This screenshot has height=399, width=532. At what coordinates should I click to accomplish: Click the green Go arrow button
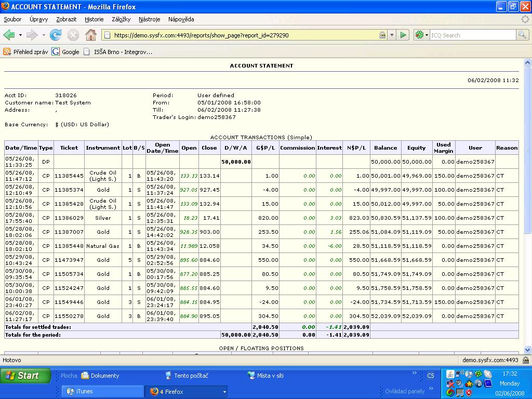pyautogui.click(x=403, y=35)
